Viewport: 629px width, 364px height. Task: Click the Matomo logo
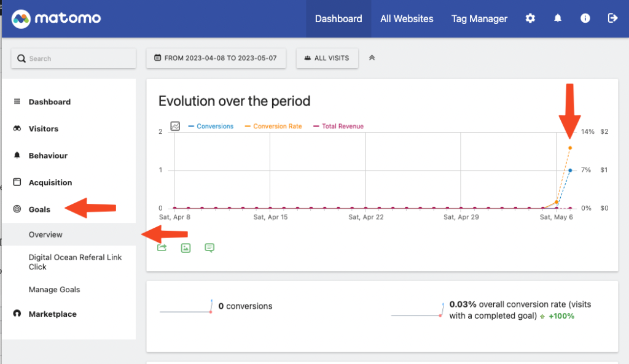[x=57, y=18]
